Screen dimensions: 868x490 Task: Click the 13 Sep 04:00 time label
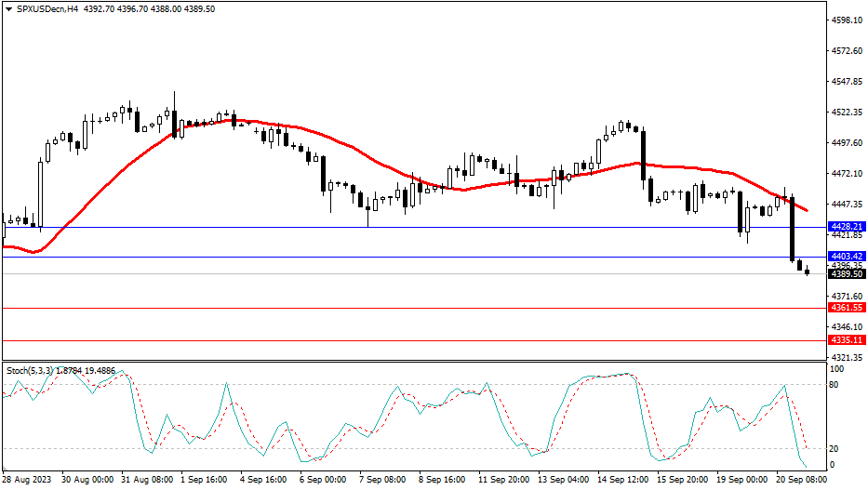tap(566, 480)
